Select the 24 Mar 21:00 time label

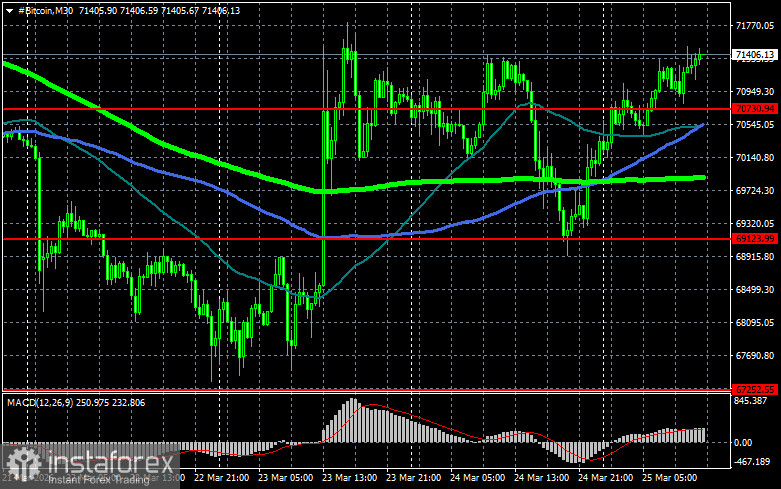pos(606,478)
